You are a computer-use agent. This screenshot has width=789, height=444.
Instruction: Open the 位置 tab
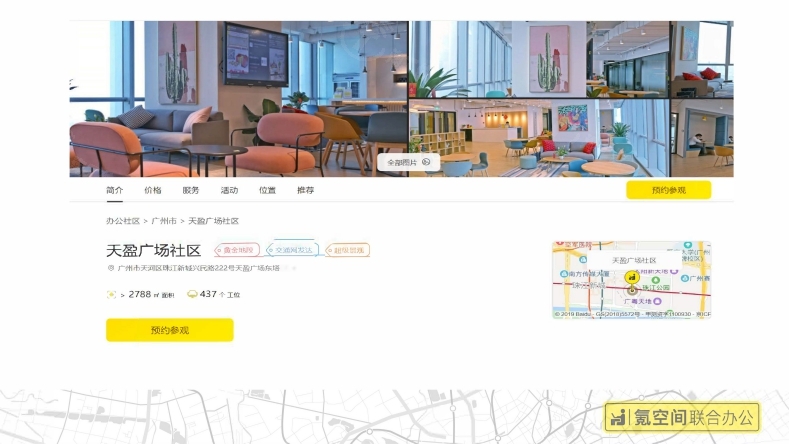point(267,190)
